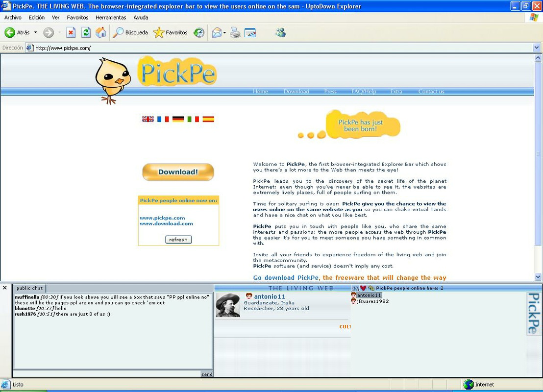Screen dimensions: 543x392
Task: Open the FAQ/Help navigation link
Action: click(x=364, y=92)
